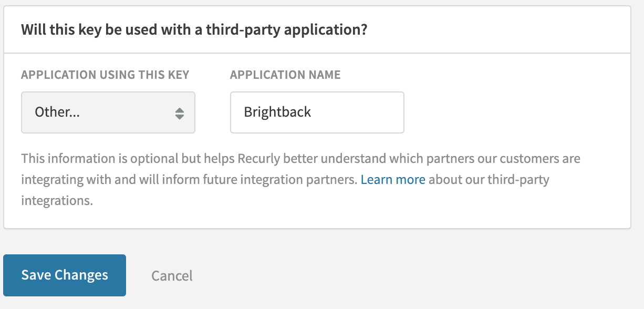Screen dimensions: 644x309
Task: Select the Brightback text in the name field
Action: coord(277,111)
